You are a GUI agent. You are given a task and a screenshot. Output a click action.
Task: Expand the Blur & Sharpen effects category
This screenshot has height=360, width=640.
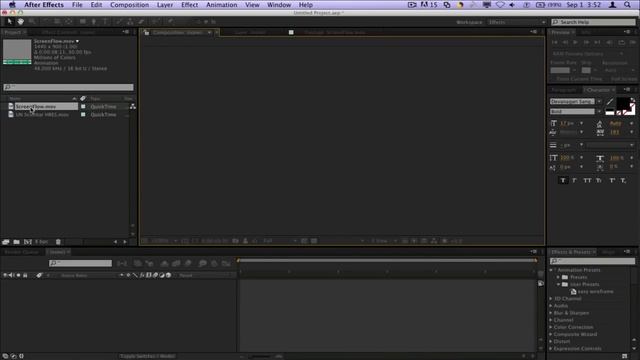(x=551, y=313)
